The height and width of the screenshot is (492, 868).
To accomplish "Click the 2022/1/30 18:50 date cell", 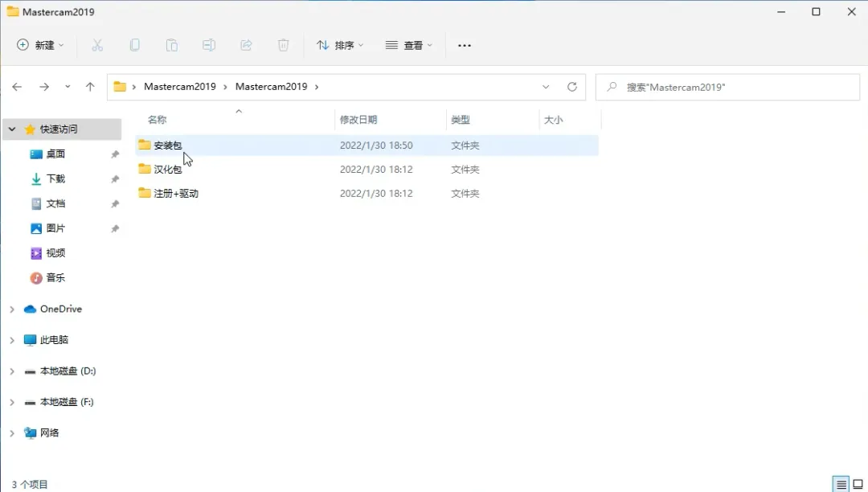I will click(x=376, y=145).
